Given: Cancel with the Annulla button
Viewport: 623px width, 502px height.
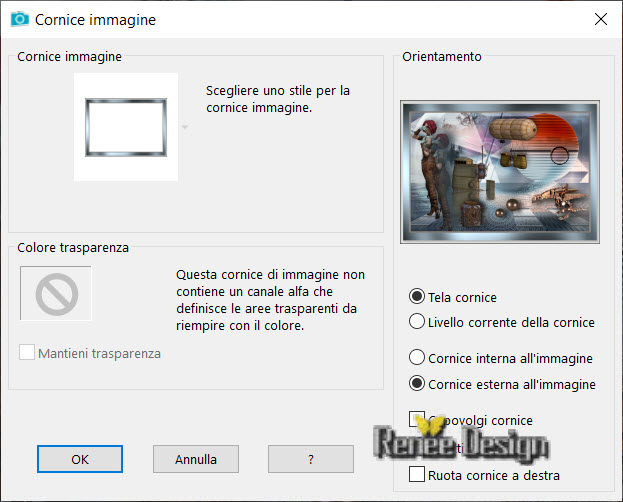Looking at the screenshot, I should (x=196, y=459).
